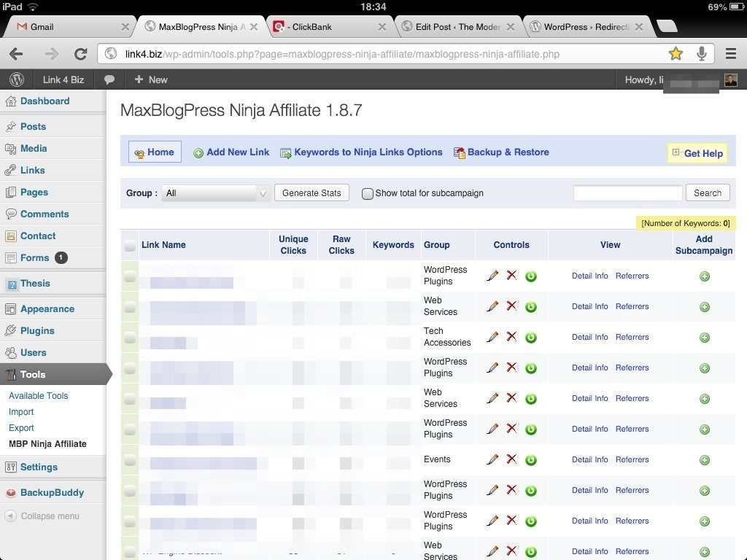Toggle Show total for subcampaign checkbox
This screenshot has width=747, height=560.
click(x=368, y=193)
